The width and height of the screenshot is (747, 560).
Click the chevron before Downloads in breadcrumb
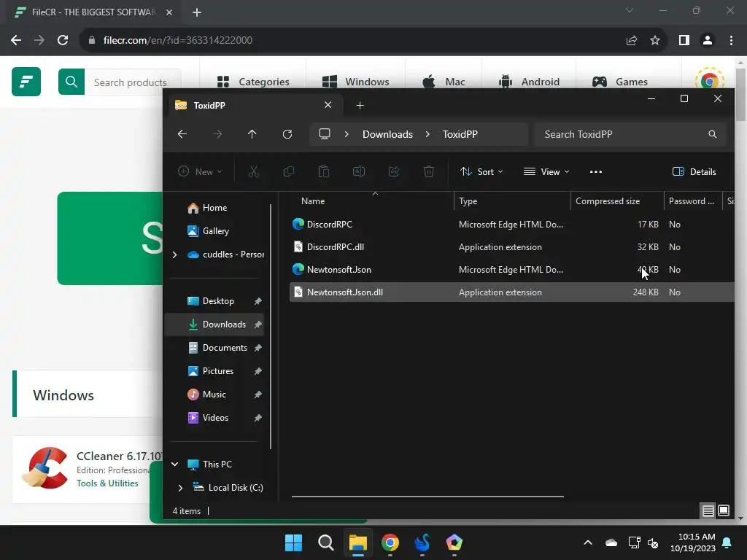coord(347,134)
